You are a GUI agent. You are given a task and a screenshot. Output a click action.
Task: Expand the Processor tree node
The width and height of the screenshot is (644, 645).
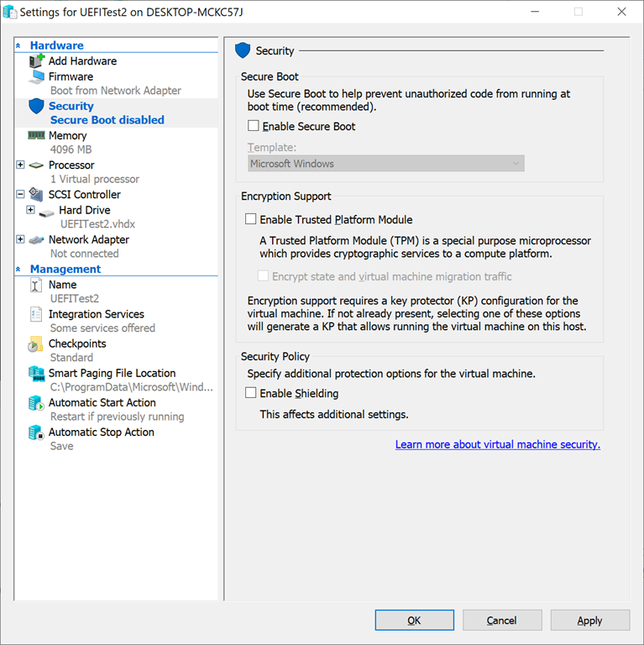pyautogui.click(x=20, y=165)
